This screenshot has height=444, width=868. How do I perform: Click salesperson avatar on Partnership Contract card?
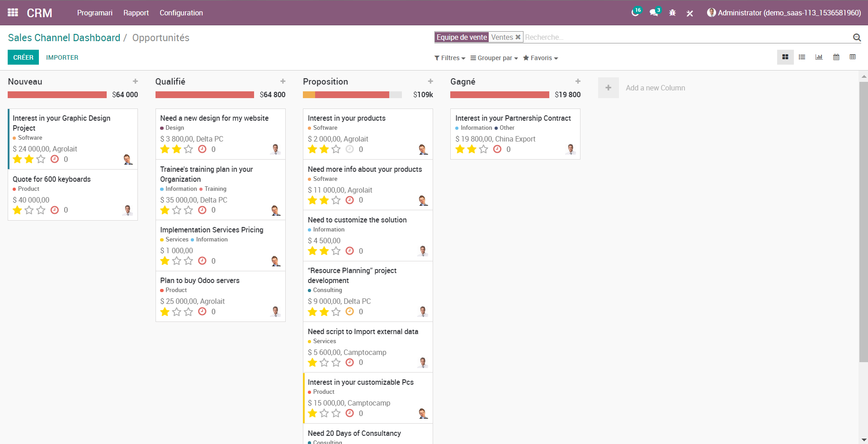coord(571,149)
